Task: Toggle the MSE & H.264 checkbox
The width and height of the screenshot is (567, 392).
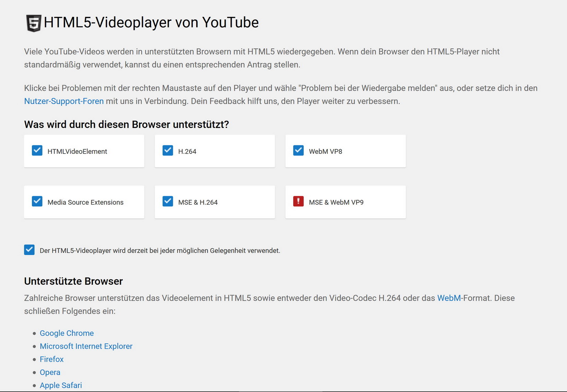Action: coord(168,202)
